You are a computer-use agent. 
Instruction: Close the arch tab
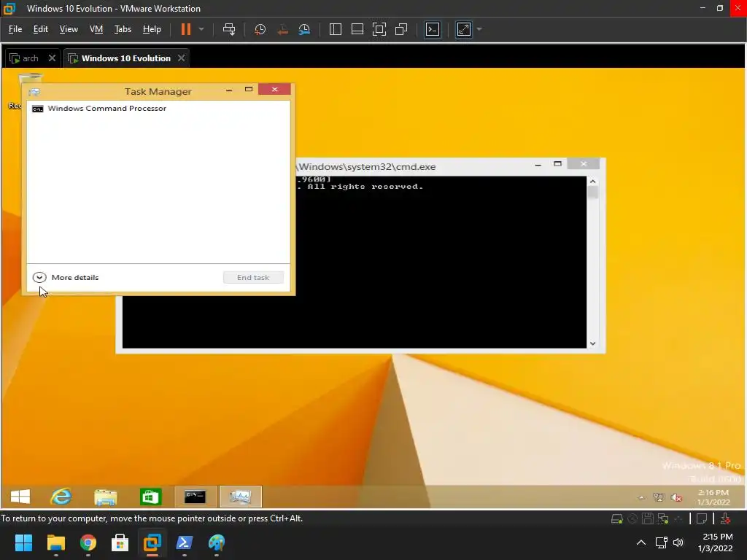pyautogui.click(x=52, y=58)
